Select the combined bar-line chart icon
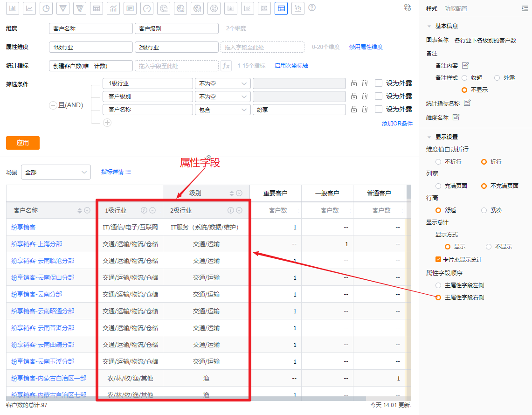 coord(113,8)
